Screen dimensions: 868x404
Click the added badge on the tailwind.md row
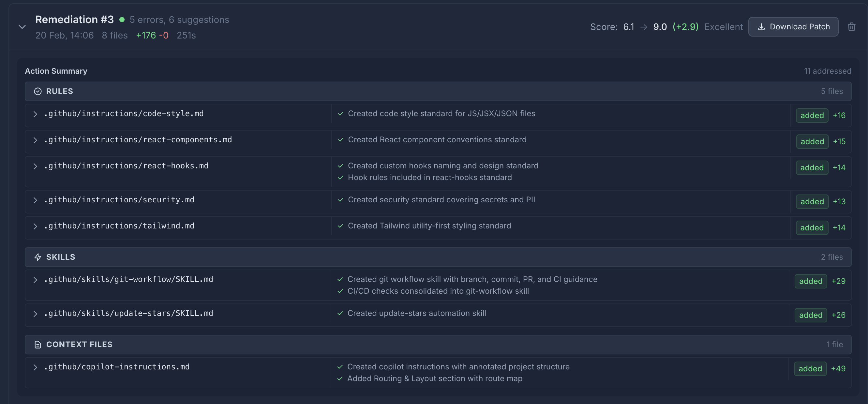pyautogui.click(x=812, y=228)
